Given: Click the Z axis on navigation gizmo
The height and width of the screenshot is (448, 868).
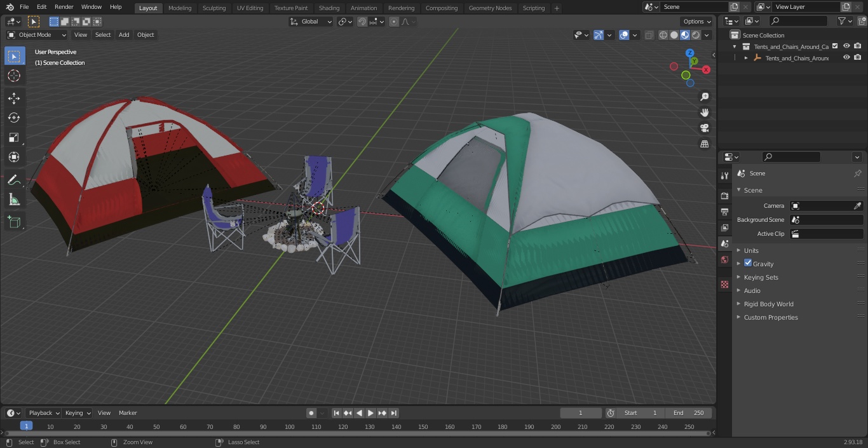Looking at the screenshot, I should point(690,53).
